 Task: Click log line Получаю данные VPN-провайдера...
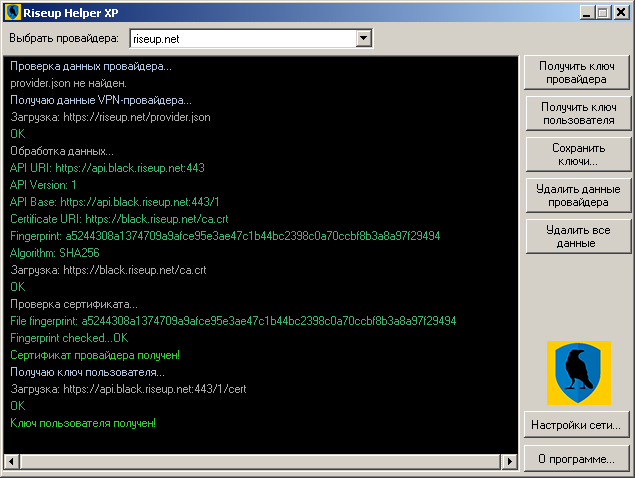click(101, 100)
